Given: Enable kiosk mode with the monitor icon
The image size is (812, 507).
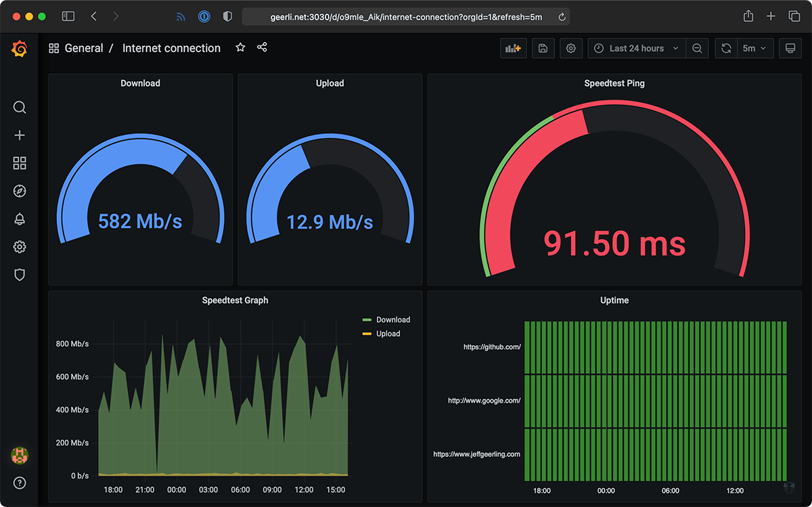Looking at the screenshot, I should [x=790, y=48].
